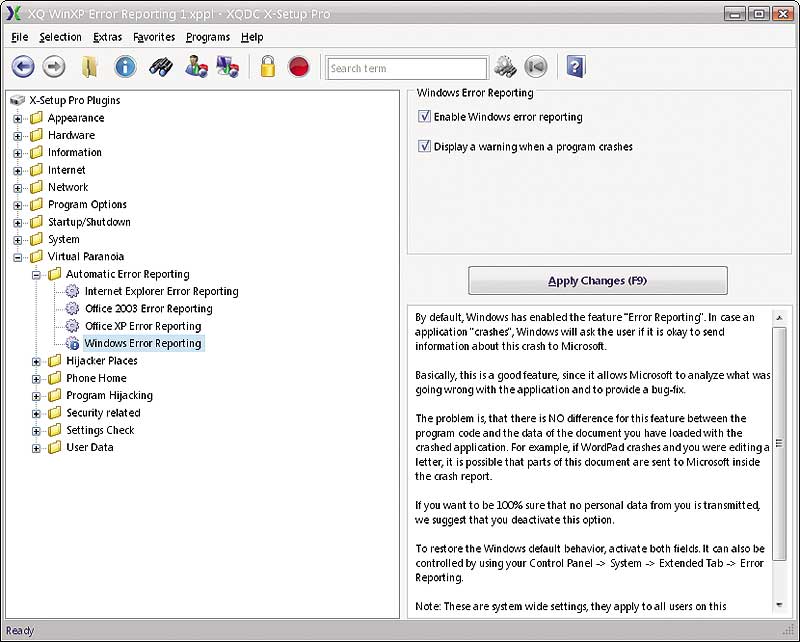
Task: Click the Appearance folder icon
Action: [36, 118]
